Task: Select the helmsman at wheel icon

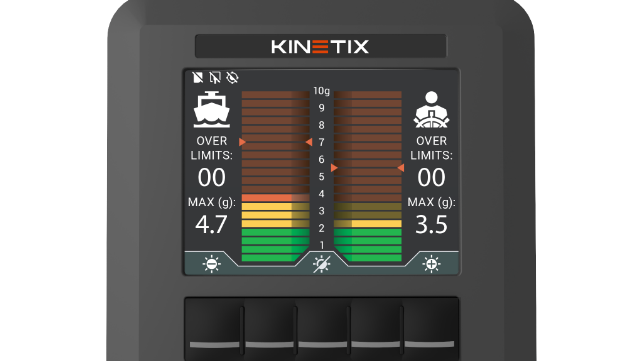Action: 431,110
